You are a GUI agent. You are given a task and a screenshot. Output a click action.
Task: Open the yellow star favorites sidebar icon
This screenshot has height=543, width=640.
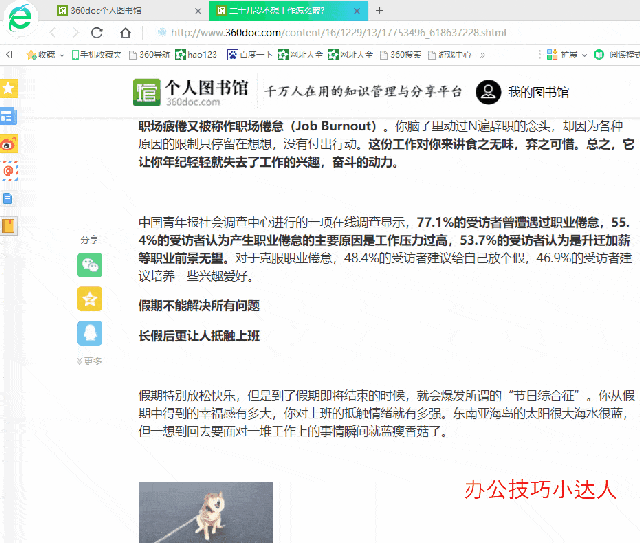[x=9, y=88]
